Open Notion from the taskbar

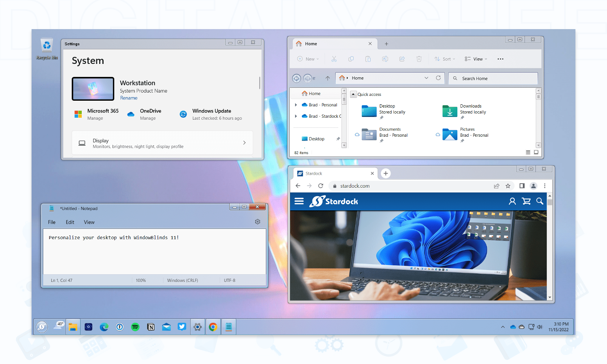click(x=151, y=327)
